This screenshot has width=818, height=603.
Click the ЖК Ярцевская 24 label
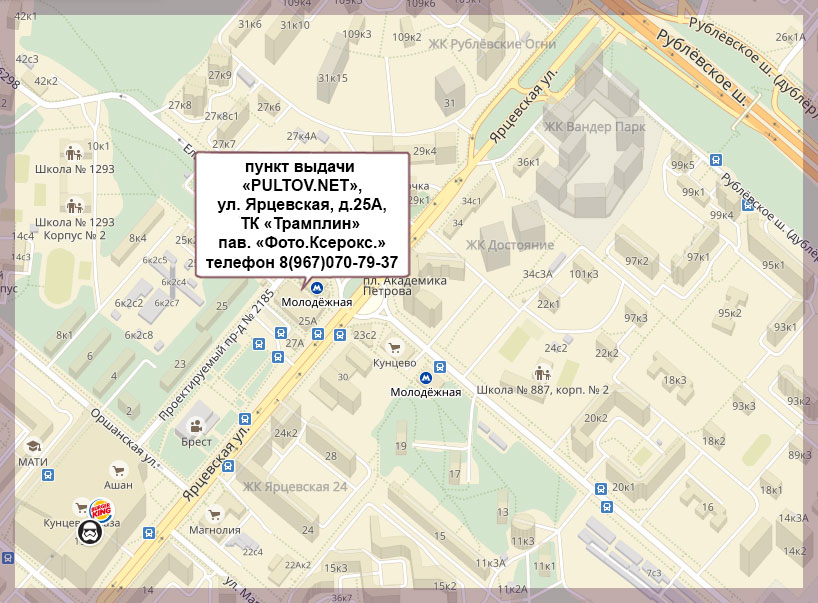(294, 487)
